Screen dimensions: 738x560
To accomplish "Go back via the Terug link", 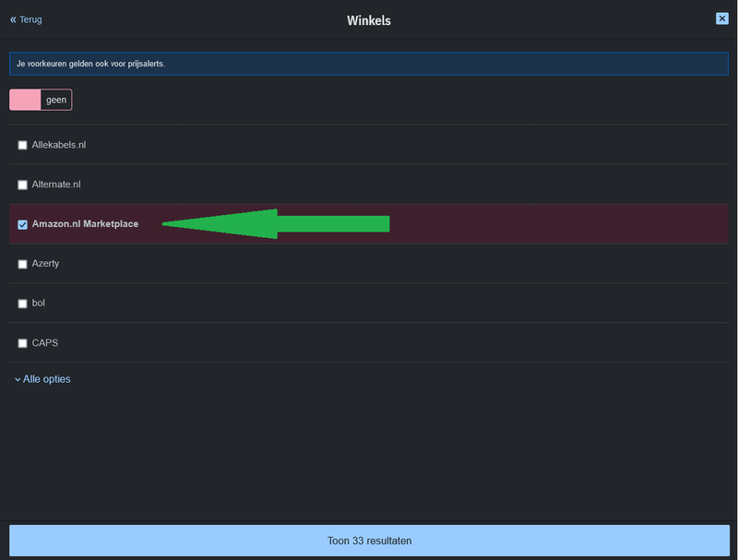I will tap(26, 19).
